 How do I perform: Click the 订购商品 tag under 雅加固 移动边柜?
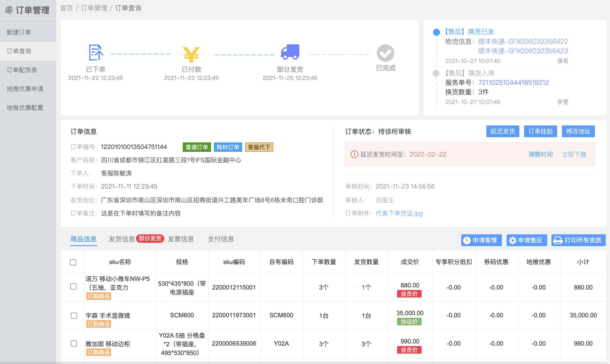click(x=98, y=352)
